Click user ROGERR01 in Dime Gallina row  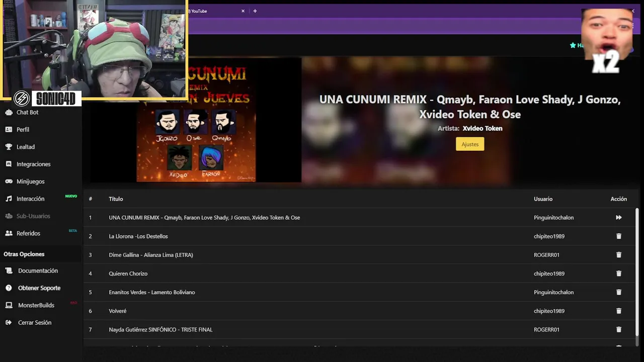[x=546, y=255]
